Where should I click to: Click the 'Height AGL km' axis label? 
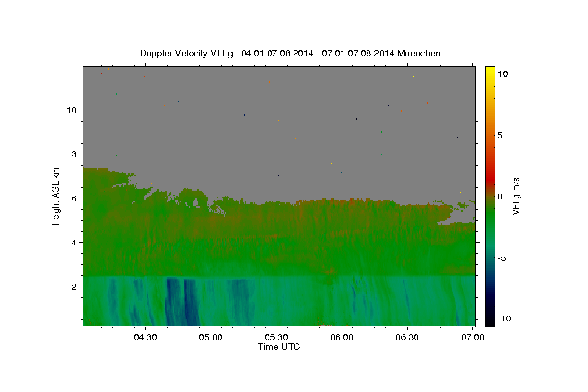coord(56,196)
